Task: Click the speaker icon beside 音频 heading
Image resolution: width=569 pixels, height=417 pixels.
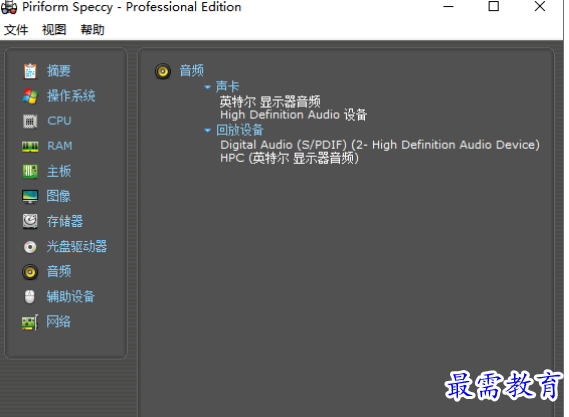Action: point(163,71)
